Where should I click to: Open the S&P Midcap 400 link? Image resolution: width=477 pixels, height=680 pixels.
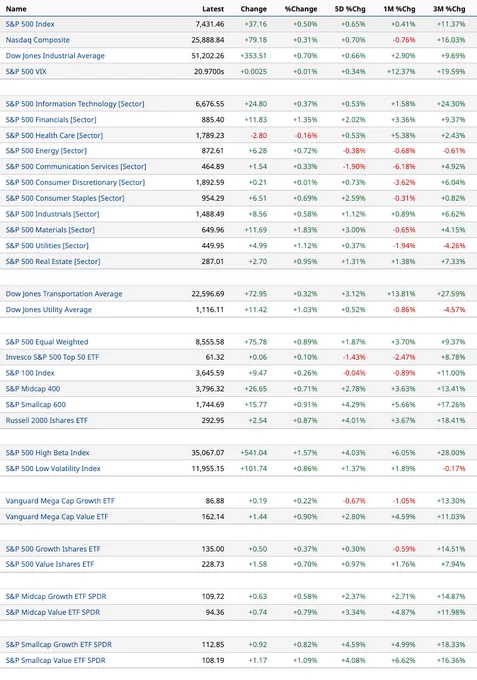(33, 389)
